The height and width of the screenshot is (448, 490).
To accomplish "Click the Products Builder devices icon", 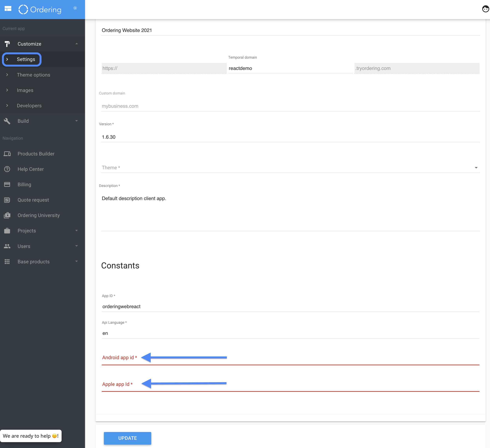I will pyautogui.click(x=7, y=154).
